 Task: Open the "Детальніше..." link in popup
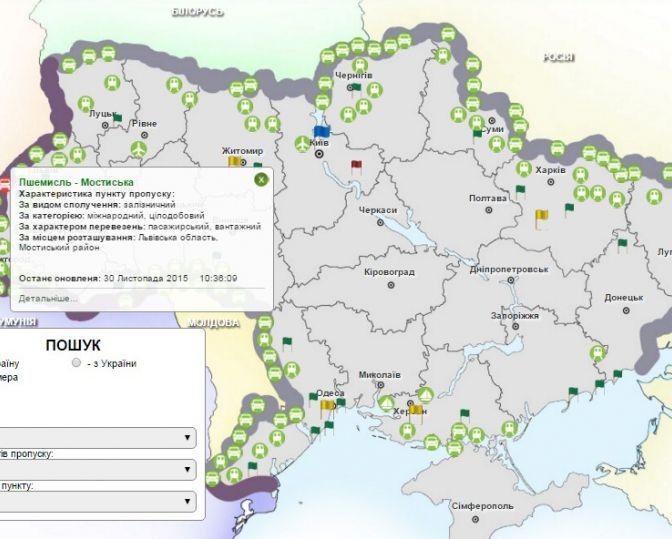click(x=48, y=298)
